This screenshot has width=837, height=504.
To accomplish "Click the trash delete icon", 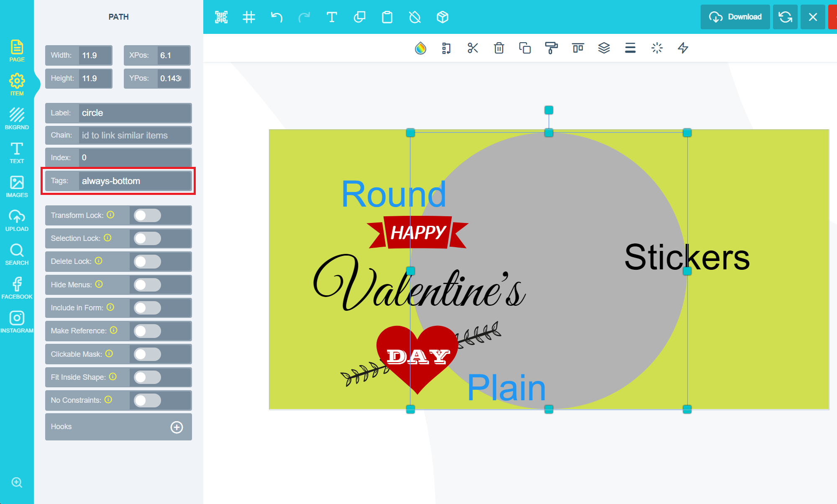I will pos(499,48).
